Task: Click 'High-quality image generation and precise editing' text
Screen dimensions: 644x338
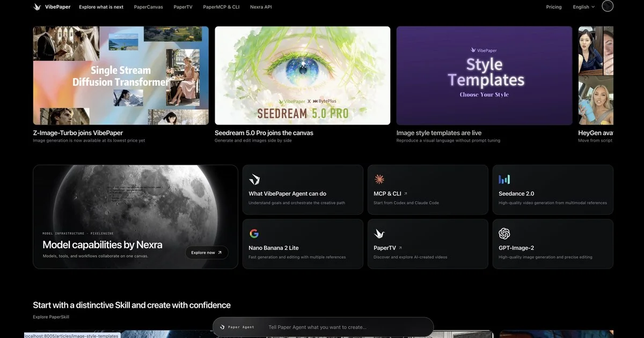Action: click(545, 257)
